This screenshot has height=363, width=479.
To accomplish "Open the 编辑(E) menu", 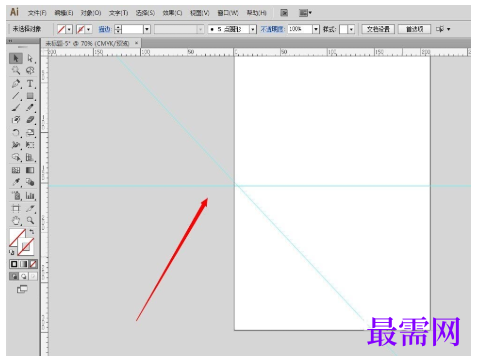I will 64,13.
